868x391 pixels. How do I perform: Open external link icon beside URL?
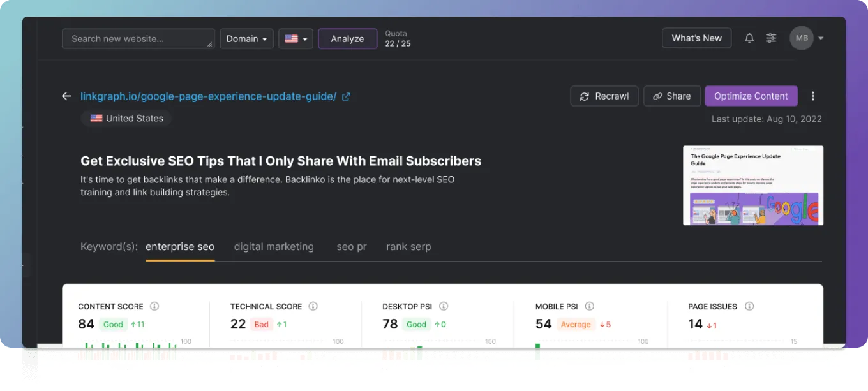click(x=346, y=96)
